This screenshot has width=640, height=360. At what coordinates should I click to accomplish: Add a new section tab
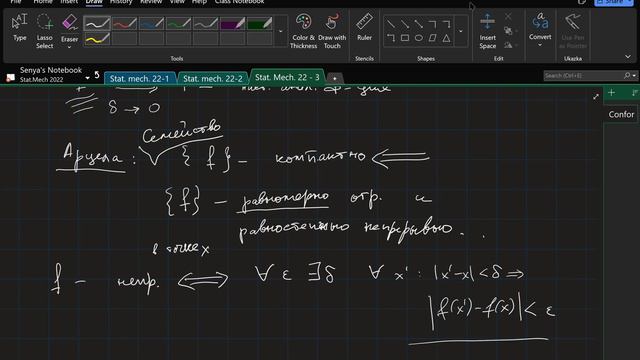[334, 78]
